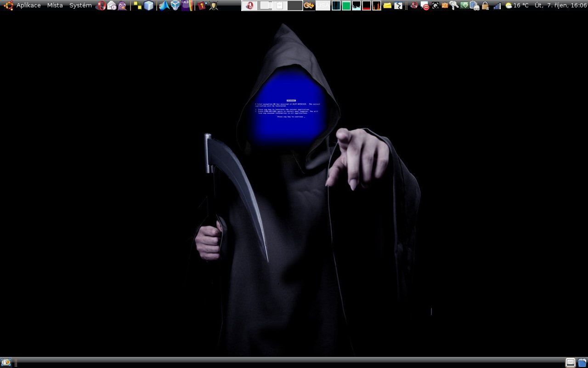Click the show desktop button in bottom panel
Screen dimensions: 588x368
[x=6, y=362]
